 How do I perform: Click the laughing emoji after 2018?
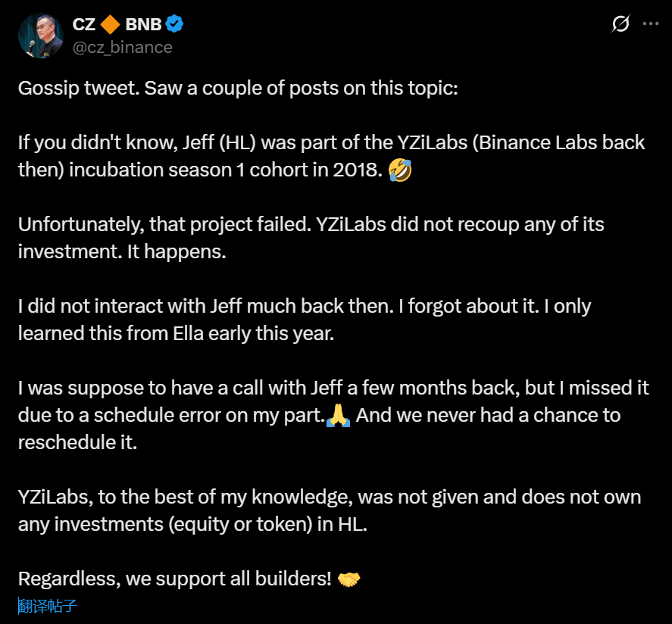point(402,170)
